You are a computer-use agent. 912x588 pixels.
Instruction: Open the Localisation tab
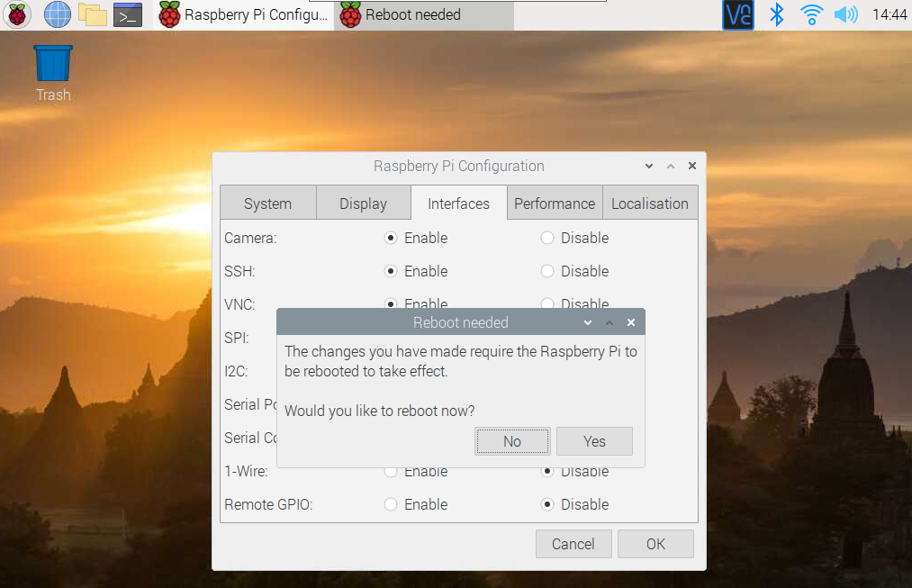point(649,203)
